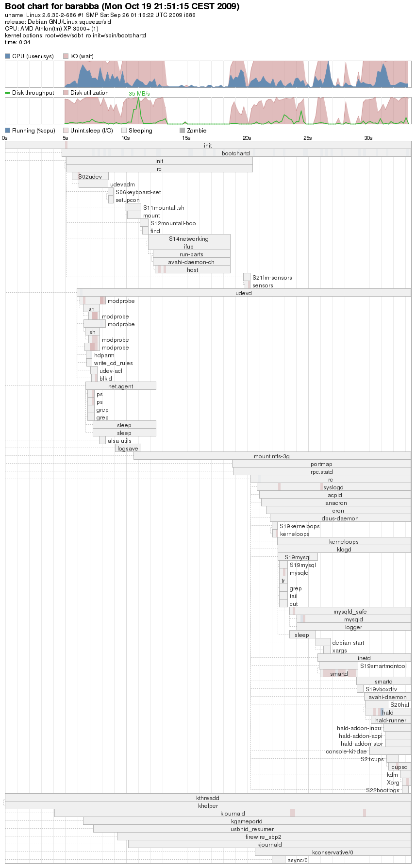Click the Disk utilization legend swatch

coord(66,93)
